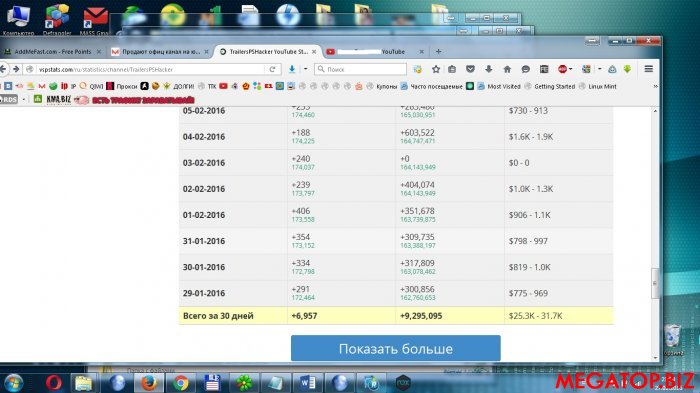Open Google Chrome from the taskbar

[x=181, y=383]
